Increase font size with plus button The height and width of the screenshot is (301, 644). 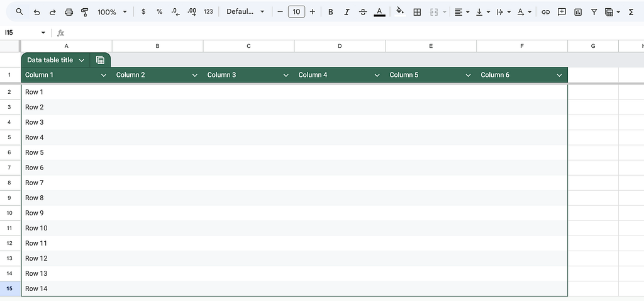(x=312, y=12)
